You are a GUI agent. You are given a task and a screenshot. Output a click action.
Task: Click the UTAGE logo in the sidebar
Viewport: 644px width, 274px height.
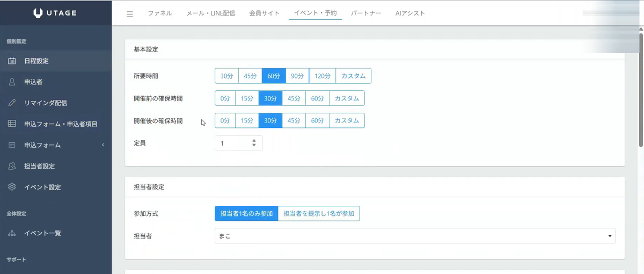click(55, 13)
